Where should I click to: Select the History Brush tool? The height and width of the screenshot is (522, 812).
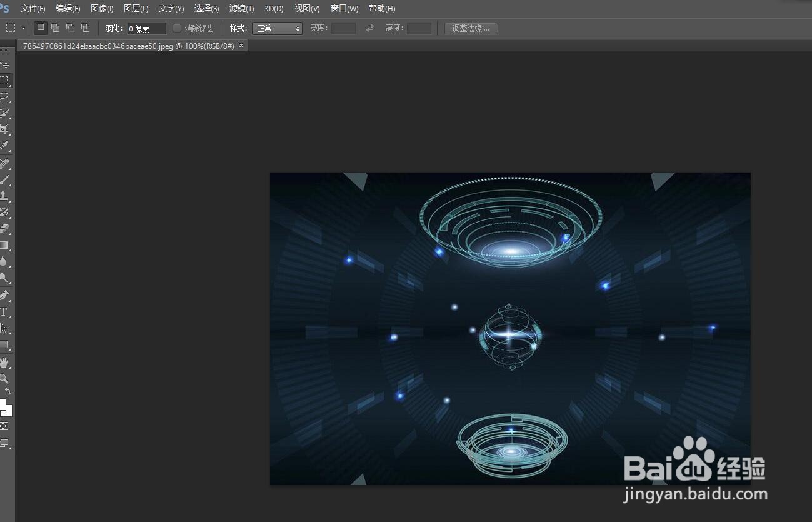pyautogui.click(x=5, y=213)
